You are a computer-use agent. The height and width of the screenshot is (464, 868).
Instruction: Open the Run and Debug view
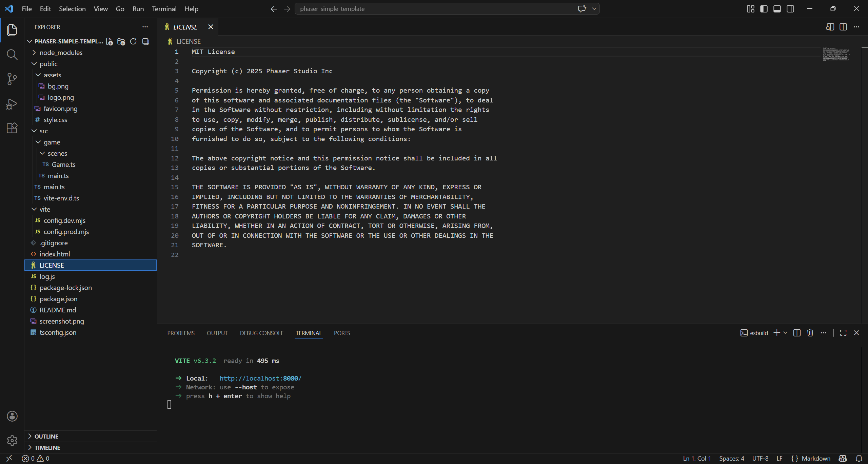[x=12, y=104]
